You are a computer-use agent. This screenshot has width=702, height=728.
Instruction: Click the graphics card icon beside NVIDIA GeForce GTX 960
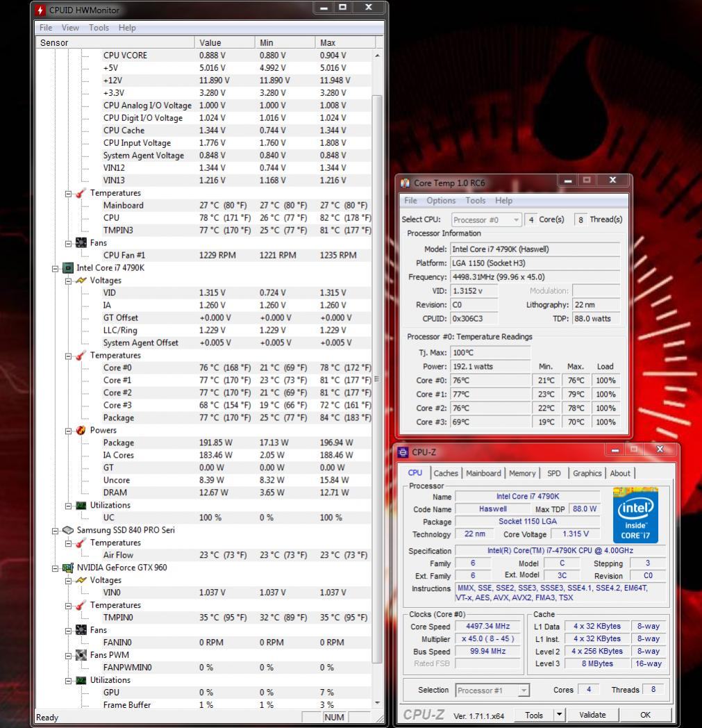click(68, 568)
